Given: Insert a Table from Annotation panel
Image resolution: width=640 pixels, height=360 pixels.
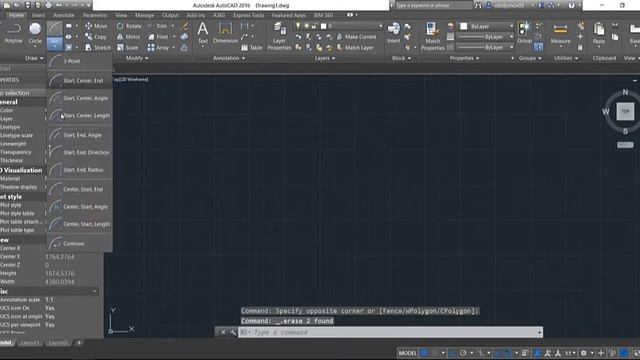Looking at the screenshot, I should tap(251, 48).
